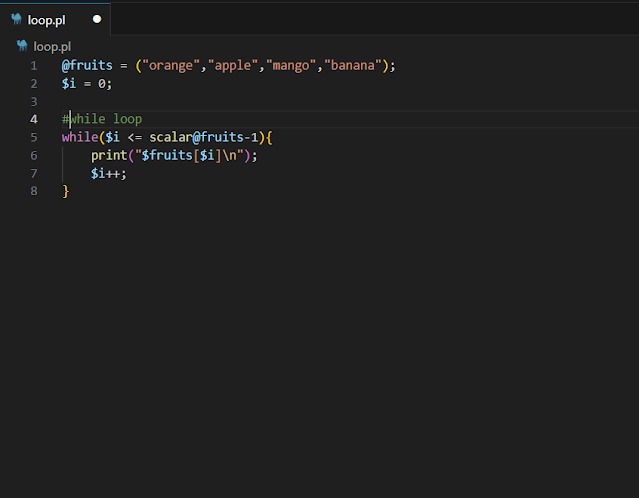Viewport: 639px width, 498px height.
Task: Click line number 5 in the gutter
Action: point(34,137)
